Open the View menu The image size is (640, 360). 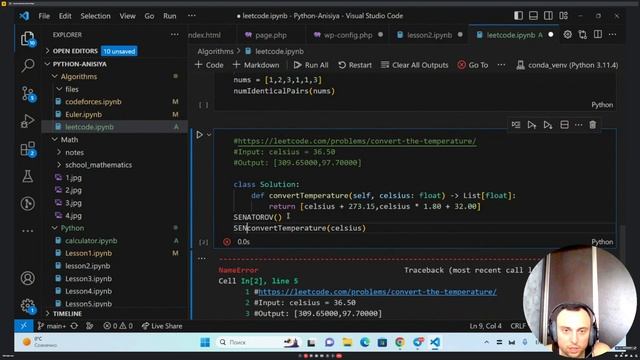point(127,16)
